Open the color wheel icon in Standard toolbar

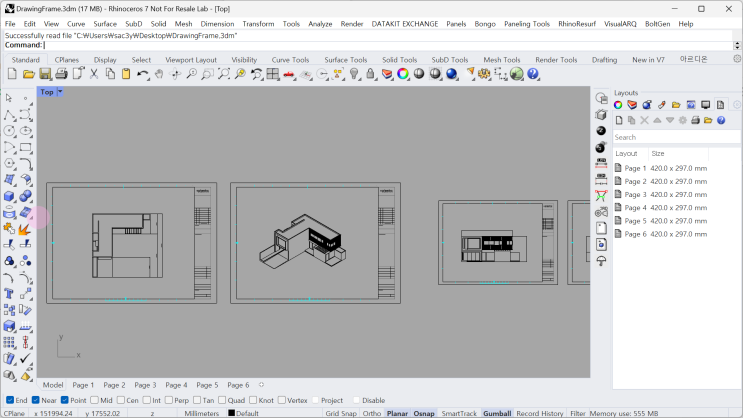click(x=403, y=74)
